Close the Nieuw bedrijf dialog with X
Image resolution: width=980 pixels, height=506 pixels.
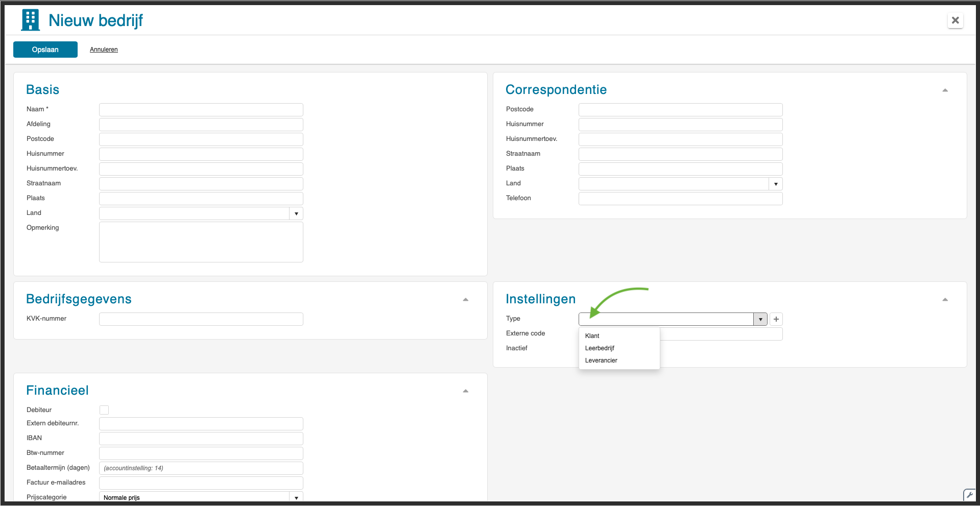[x=955, y=20]
